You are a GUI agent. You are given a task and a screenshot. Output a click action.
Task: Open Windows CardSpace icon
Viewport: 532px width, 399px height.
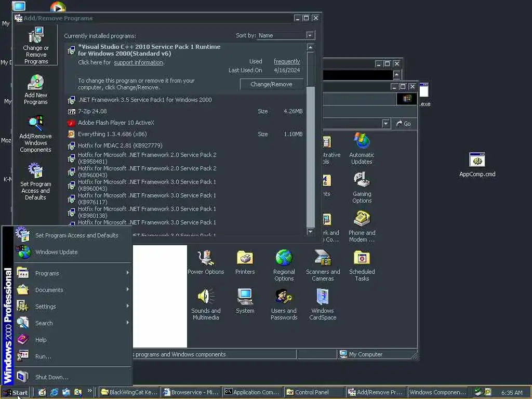click(x=323, y=304)
